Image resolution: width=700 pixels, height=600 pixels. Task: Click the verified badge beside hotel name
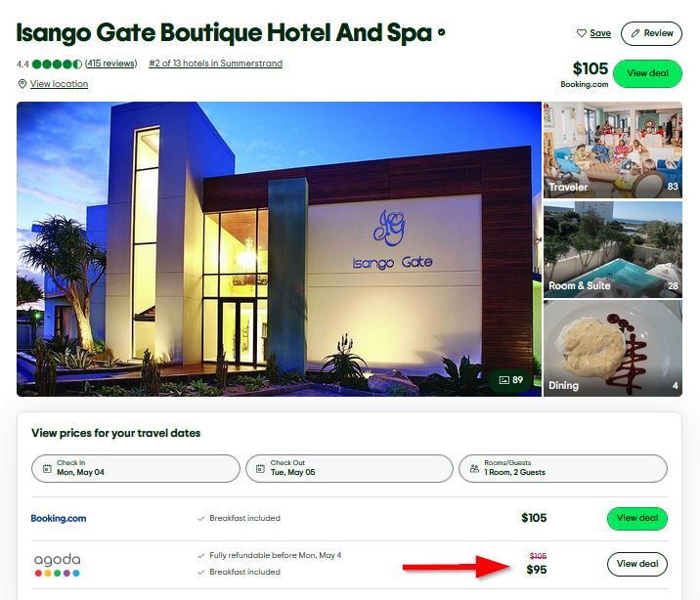442,32
